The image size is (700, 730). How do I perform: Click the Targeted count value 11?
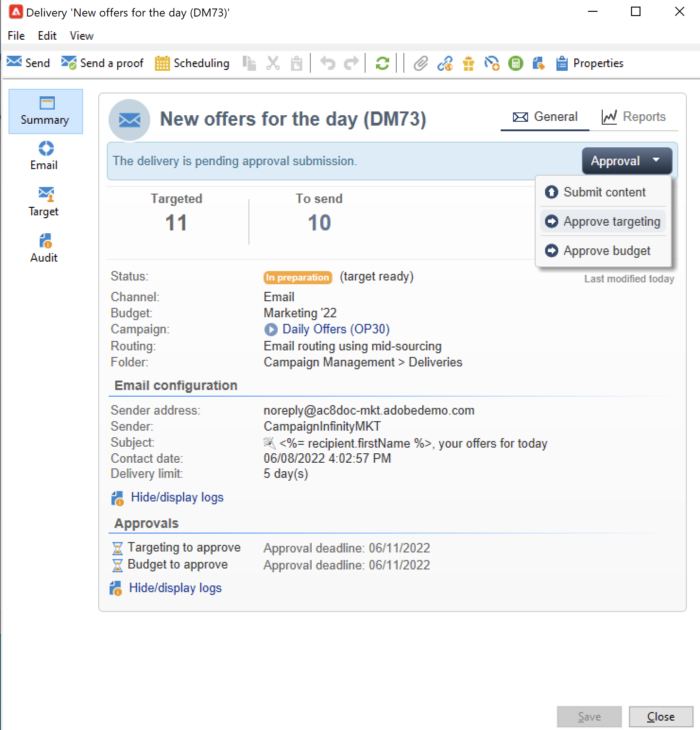176,223
